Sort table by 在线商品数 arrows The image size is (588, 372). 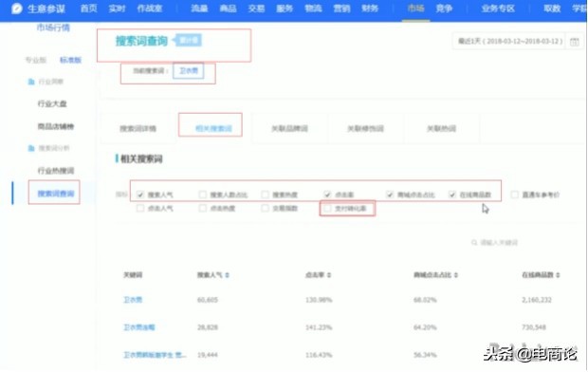click(558, 275)
